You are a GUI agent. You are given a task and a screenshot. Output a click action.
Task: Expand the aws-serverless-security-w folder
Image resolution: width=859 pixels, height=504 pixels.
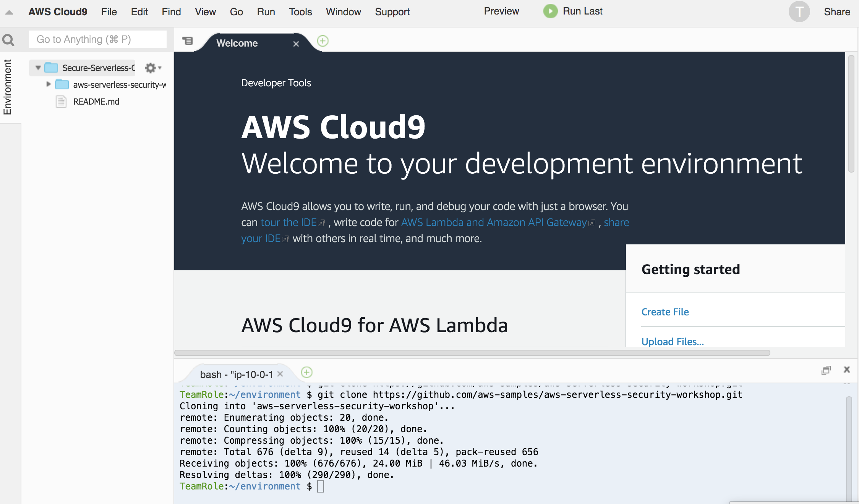tap(48, 84)
